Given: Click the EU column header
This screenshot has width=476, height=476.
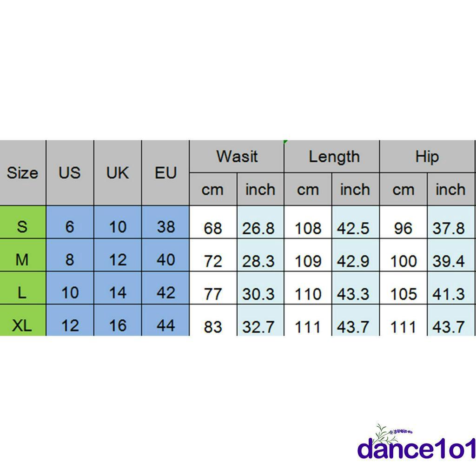Looking at the screenshot, I should 165,173.
